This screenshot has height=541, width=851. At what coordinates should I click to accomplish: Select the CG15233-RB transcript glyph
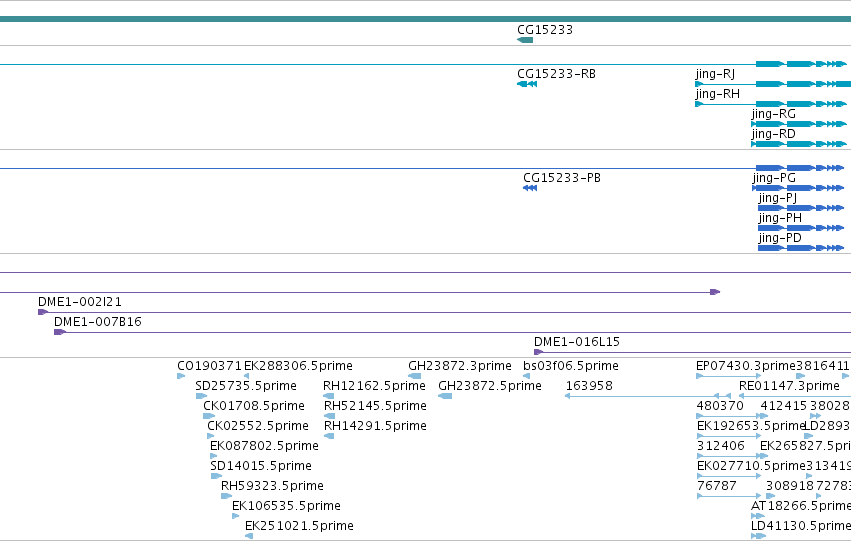527,84
